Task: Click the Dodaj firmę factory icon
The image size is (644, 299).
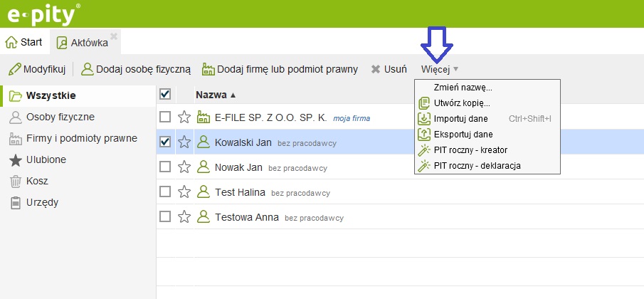Action: click(208, 69)
